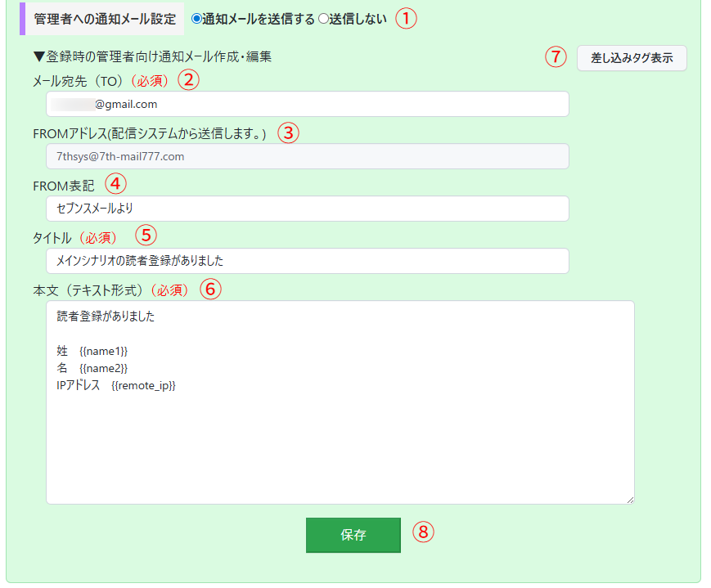The height and width of the screenshot is (588, 711).
Task: Click the circled number 1 marker
Action: (407, 19)
